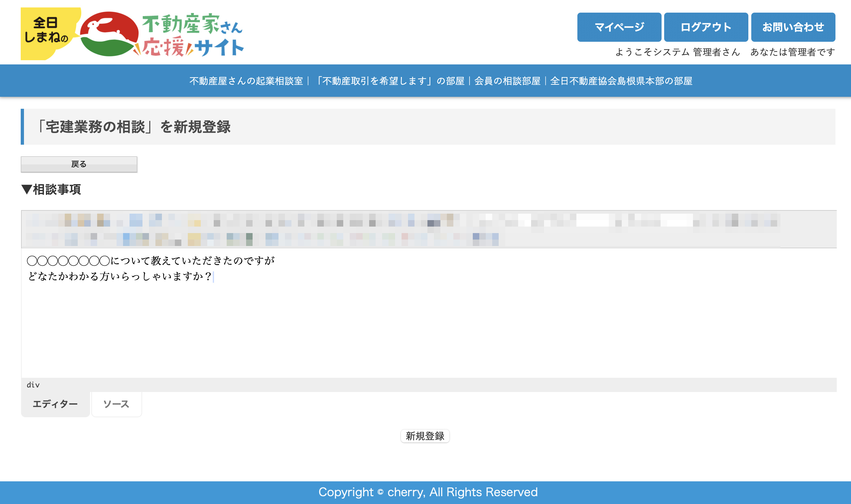
Task: Open 全日不動産協会島根県本部の部屋
Action: (x=621, y=81)
